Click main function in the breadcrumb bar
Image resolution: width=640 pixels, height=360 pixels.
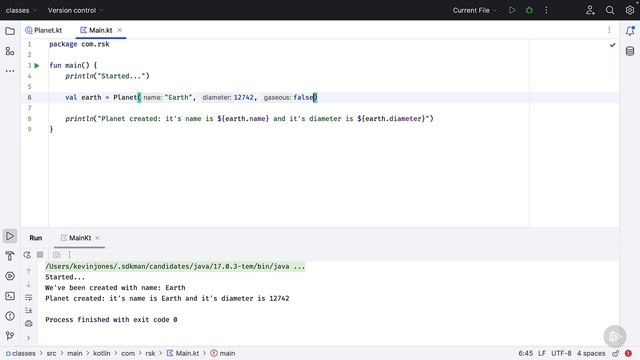pos(223,353)
